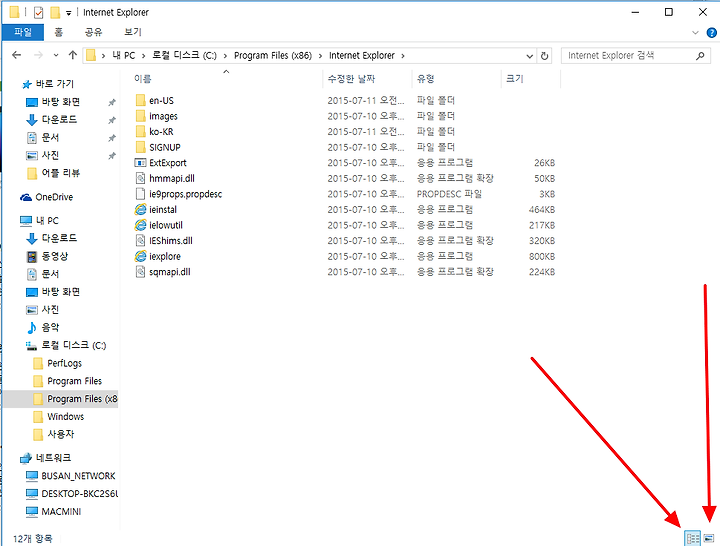This screenshot has height=546, width=720.
Task: Switch to large icons view in status bar
Action: [709, 537]
